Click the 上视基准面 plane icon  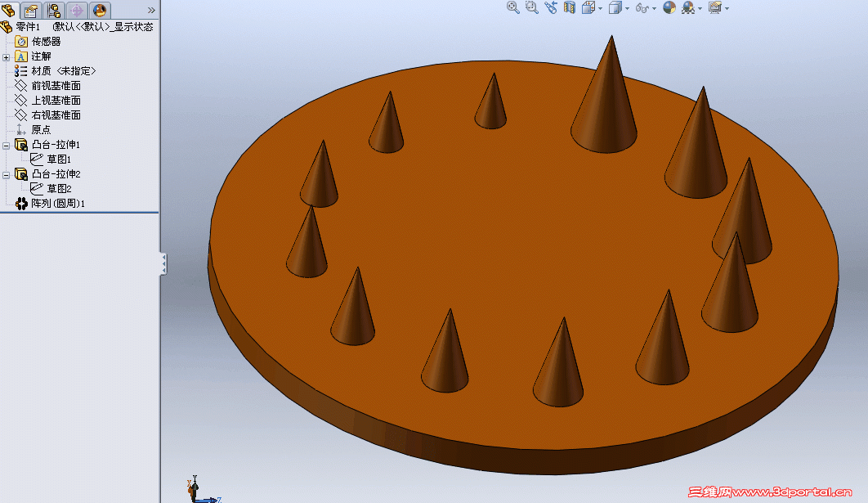(21, 101)
